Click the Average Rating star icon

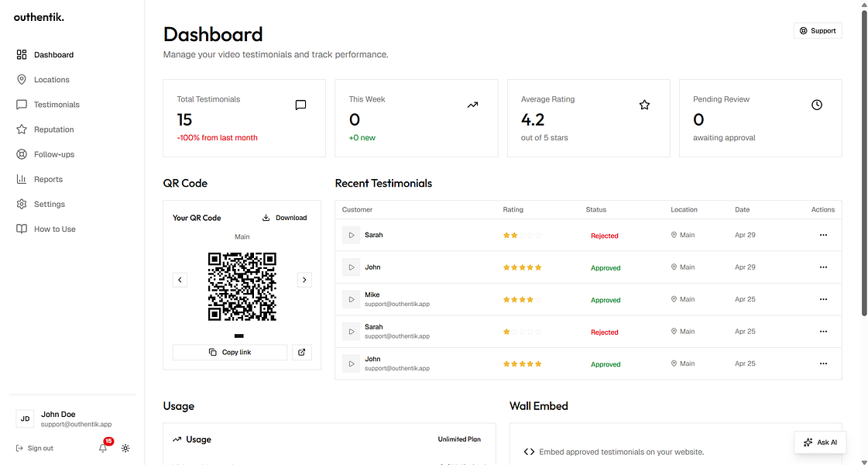pyautogui.click(x=644, y=105)
